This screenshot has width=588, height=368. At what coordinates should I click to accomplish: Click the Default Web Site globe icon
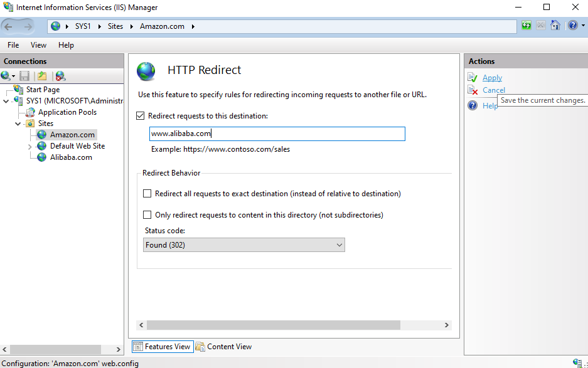tap(42, 146)
